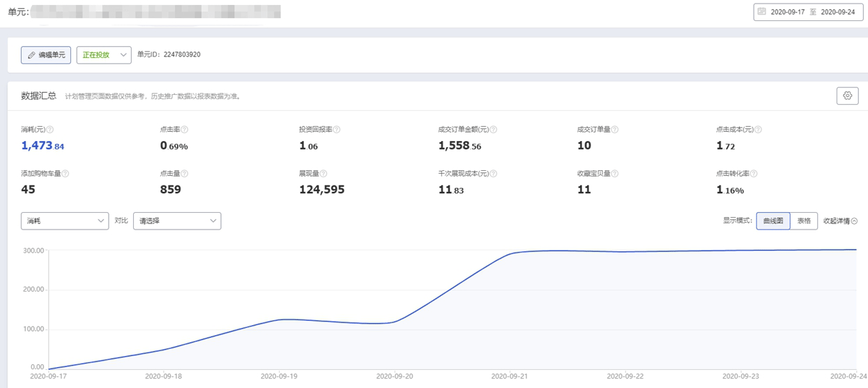Click the help icon beside 成交订单金额(元)
Viewport: 868px width, 388px height.
pos(494,130)
